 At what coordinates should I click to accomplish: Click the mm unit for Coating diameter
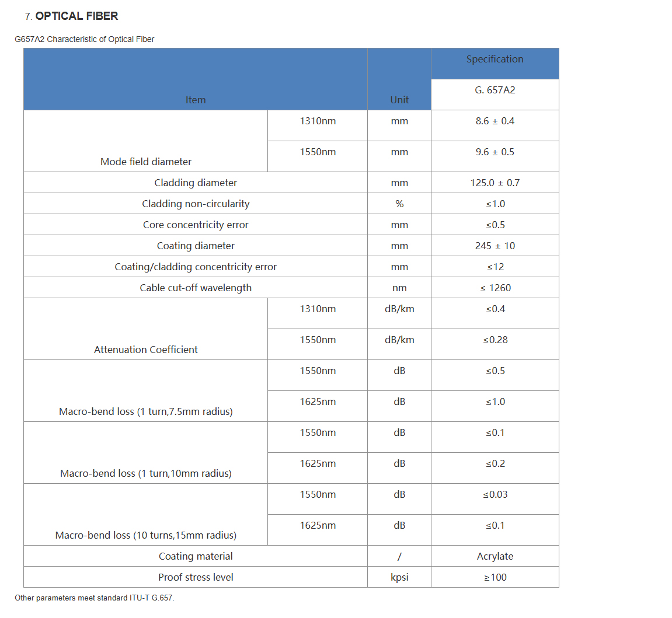point(399,246)
